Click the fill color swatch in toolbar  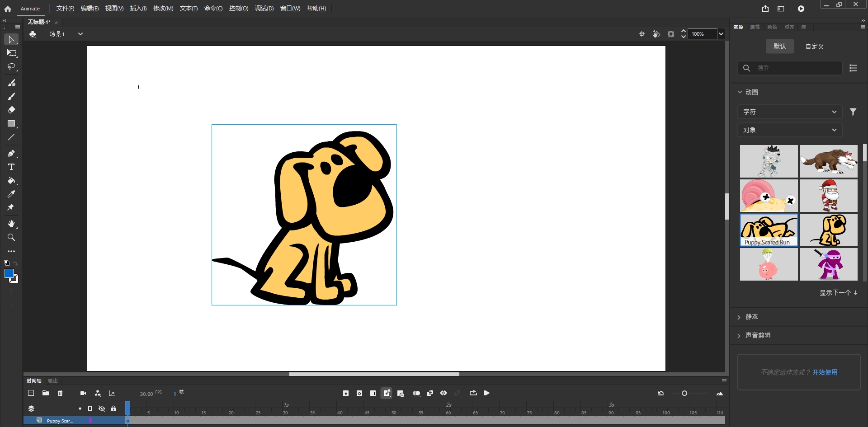point(9,274)
